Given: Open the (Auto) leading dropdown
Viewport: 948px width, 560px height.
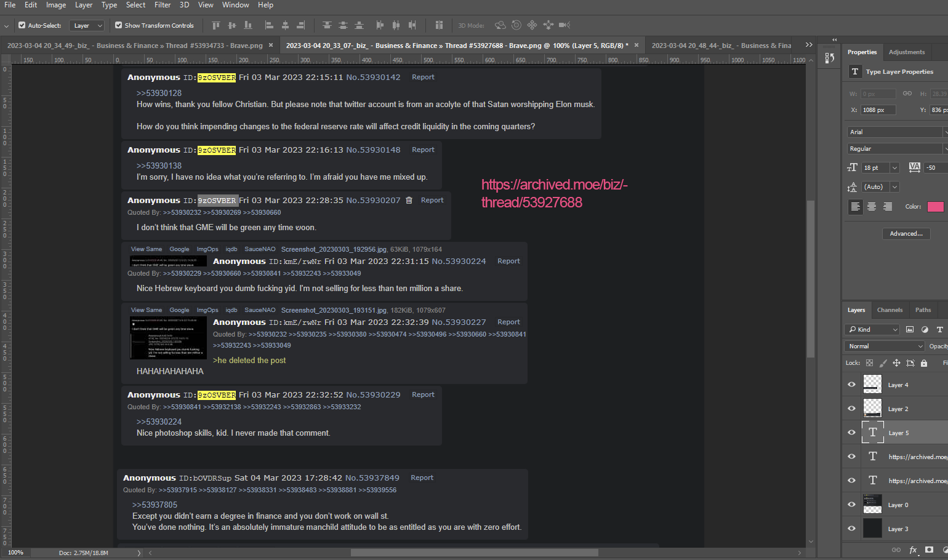Looking at the screenshot, I should pos(895,187).
